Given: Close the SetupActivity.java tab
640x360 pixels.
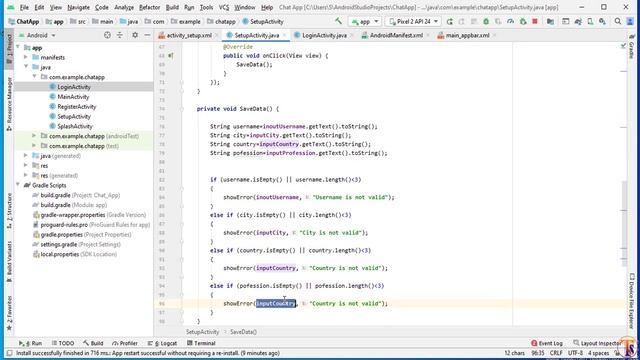Looking at the screenshot, I should coord(284,36).
